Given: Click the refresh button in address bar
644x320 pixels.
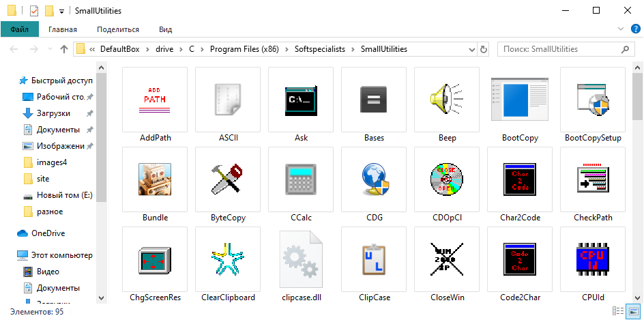Looking at the screenshot, I should click(x=484, y=49).
